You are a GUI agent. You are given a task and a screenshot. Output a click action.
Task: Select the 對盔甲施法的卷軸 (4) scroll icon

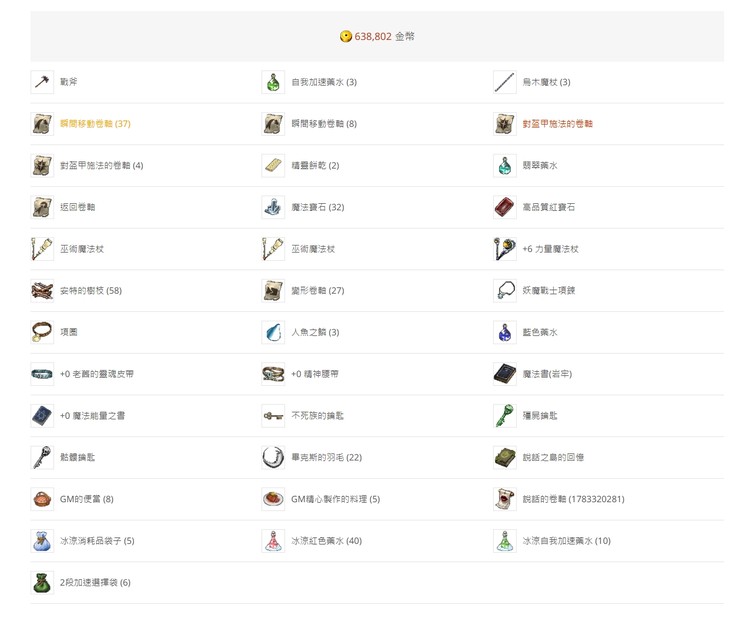coord(42,165)
